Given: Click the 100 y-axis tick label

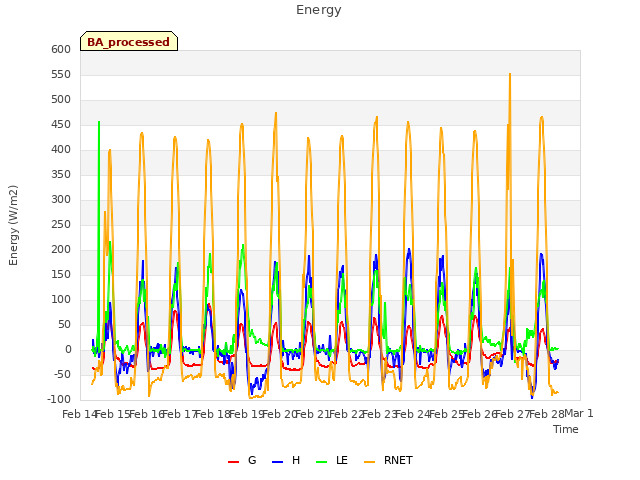Looking at the screenshot, I should [61, 300].
